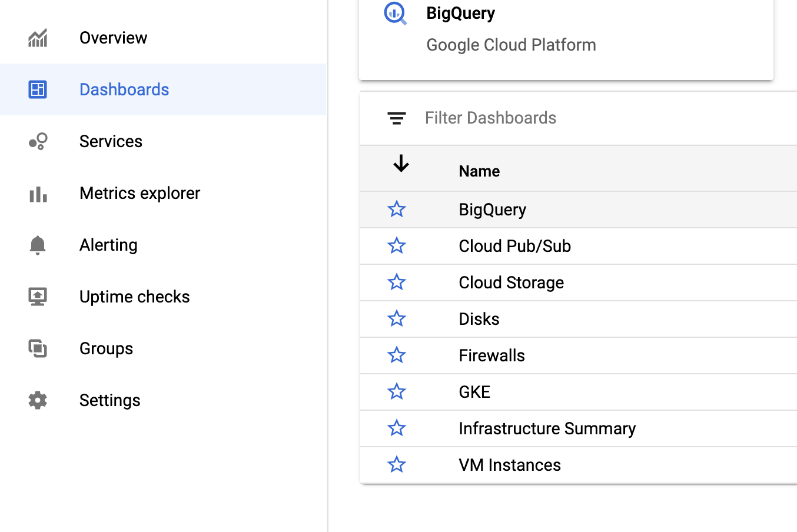This screenshot has height=532, width=797.
Task: Open Uptime checks
Action: pos(163,297)
